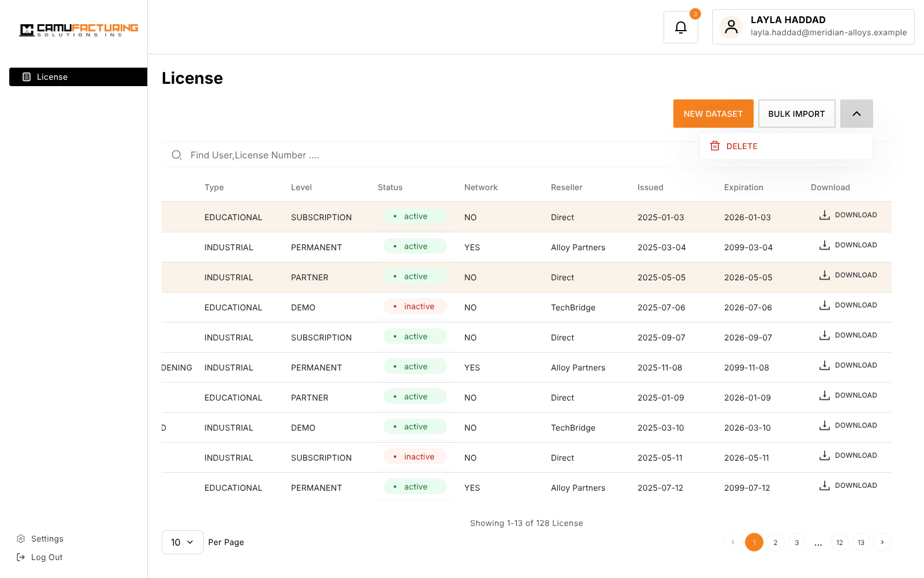The width and height of the screenshot is (924, 578).
Task: Click download icon for row issued 2025-03-04
Action: tap(825, 245)
